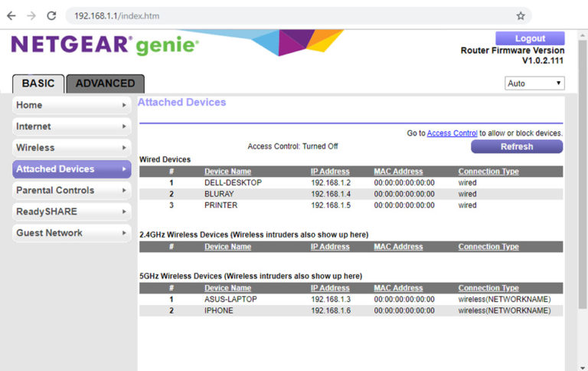The image size is (588, 371).
Task: Select Attached Devices in the sidebar
Action: [x=72, y=169]
